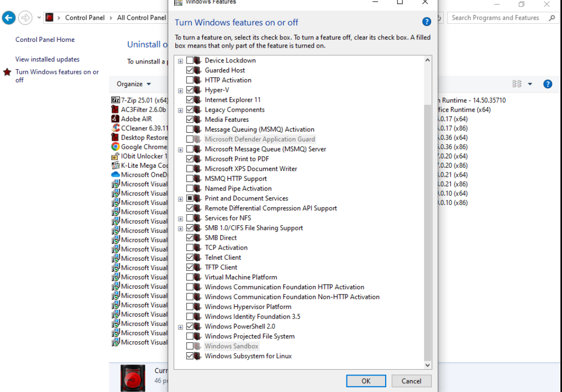Click the CCleaner program icon
The height and width of the screenshot is (392, 562).
pos(115,128)
